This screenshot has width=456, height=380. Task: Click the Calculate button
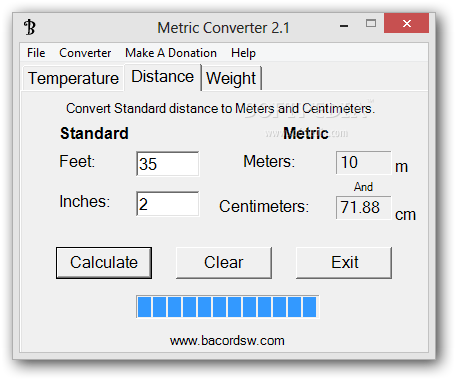[x=104, y=263]
